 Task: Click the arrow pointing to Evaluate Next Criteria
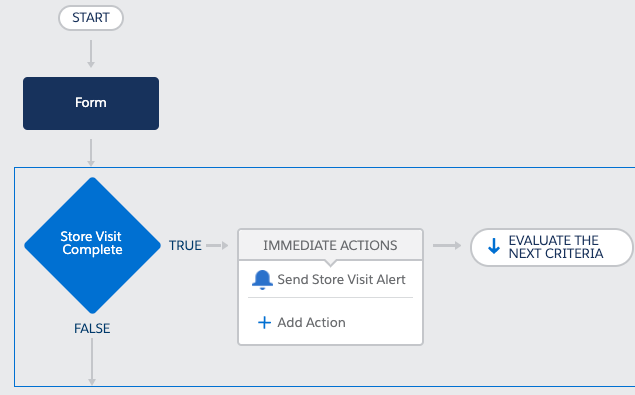click(x=447, y=246)
